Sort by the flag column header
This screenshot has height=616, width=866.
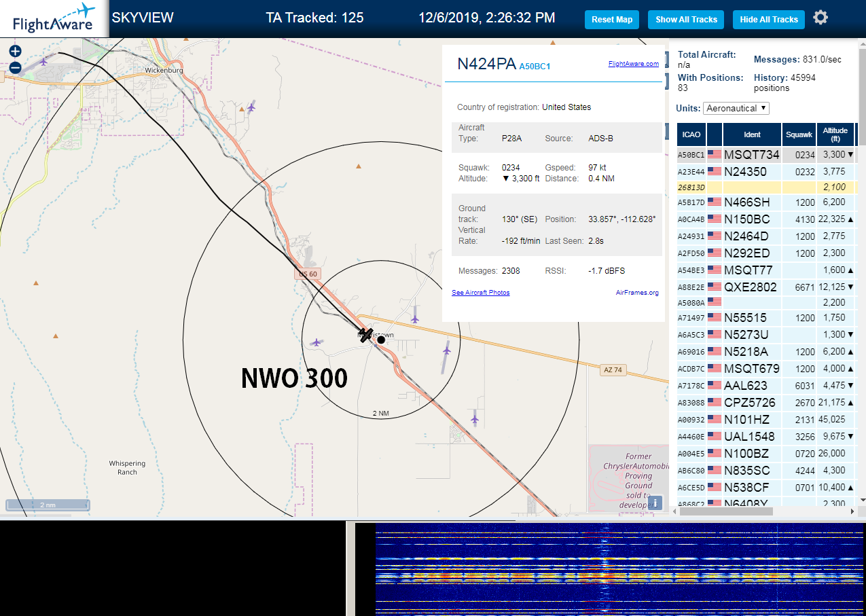point(715,134)
